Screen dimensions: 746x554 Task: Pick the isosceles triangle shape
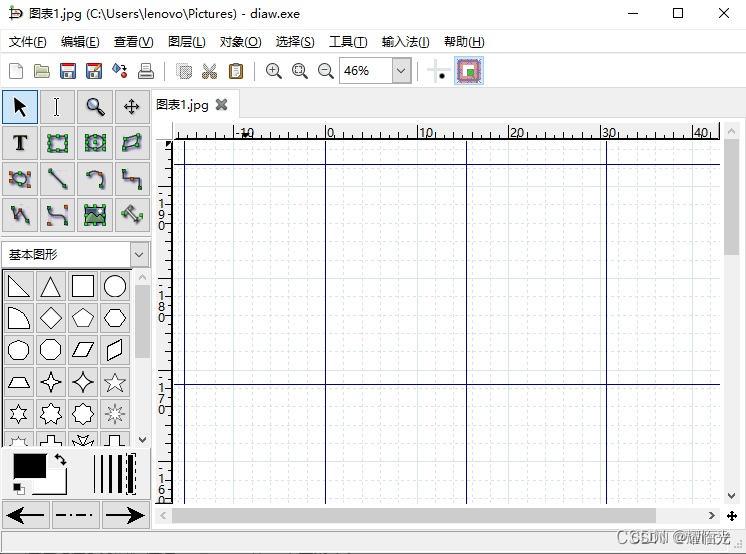pos(51,287)
